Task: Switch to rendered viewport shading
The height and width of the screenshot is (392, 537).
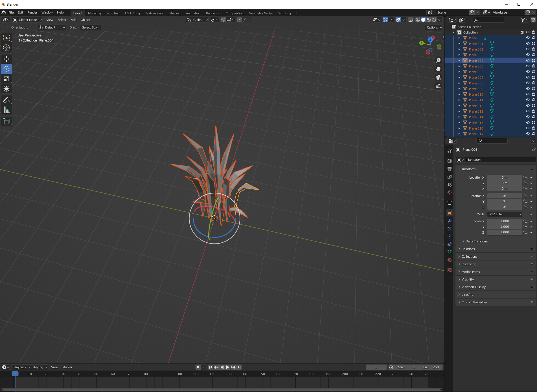Action: [x=434, y=20]
